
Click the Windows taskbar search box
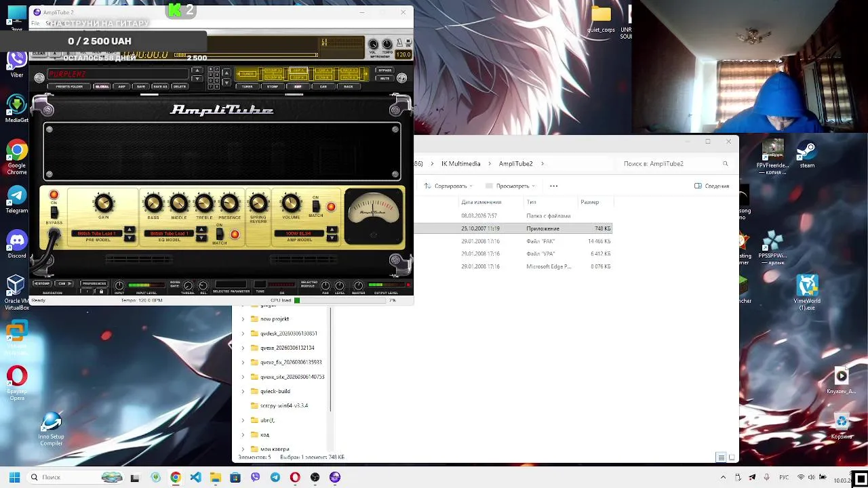pos(75,477)
